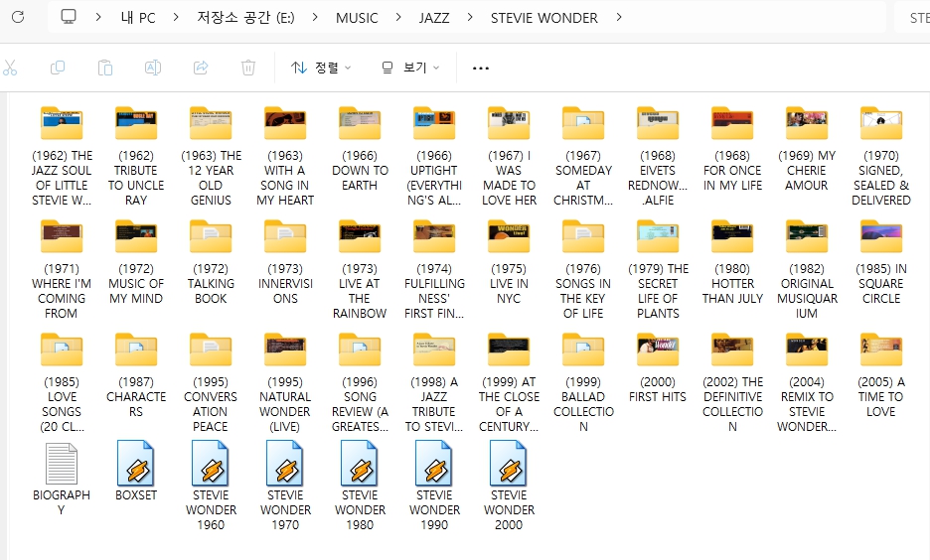Click the paste clipboard icon in the toolbar
The image size is (930, 560).
click(x=105, y=68)
